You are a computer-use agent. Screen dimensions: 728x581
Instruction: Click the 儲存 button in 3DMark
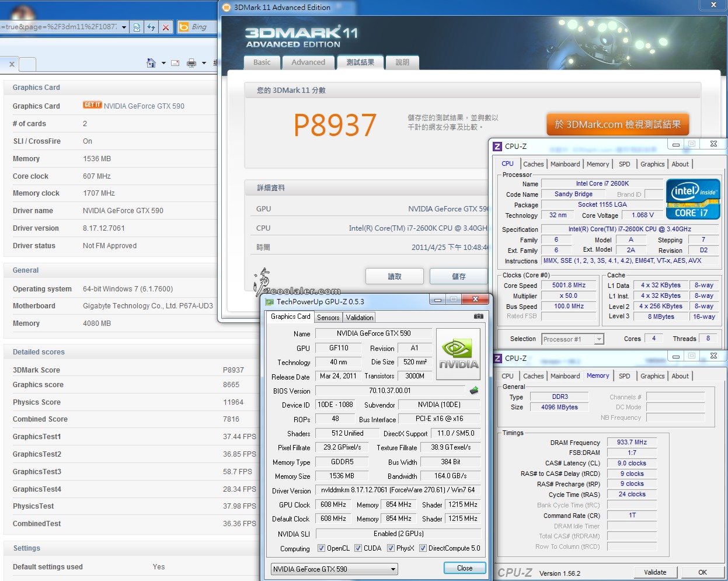click(x=459, y=276)
